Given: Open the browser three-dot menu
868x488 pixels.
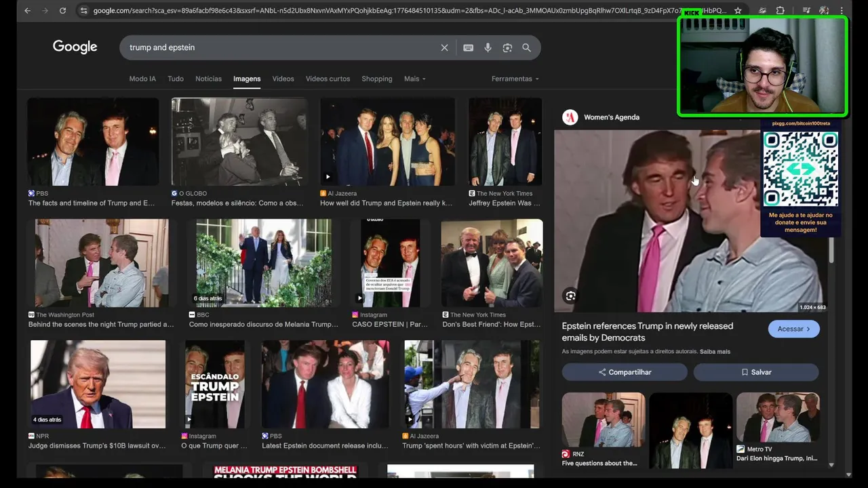Looking at the screenshot, I should tap(842, 11).
